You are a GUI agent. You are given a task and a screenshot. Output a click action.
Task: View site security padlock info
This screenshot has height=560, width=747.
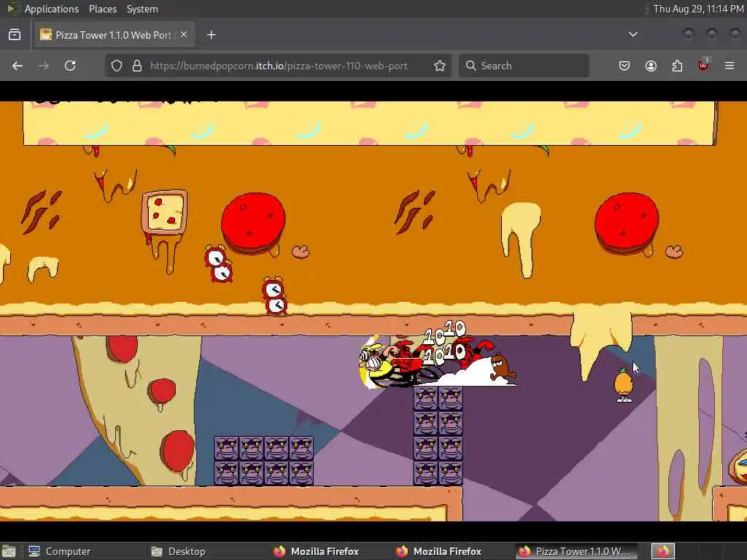[137, 66]
